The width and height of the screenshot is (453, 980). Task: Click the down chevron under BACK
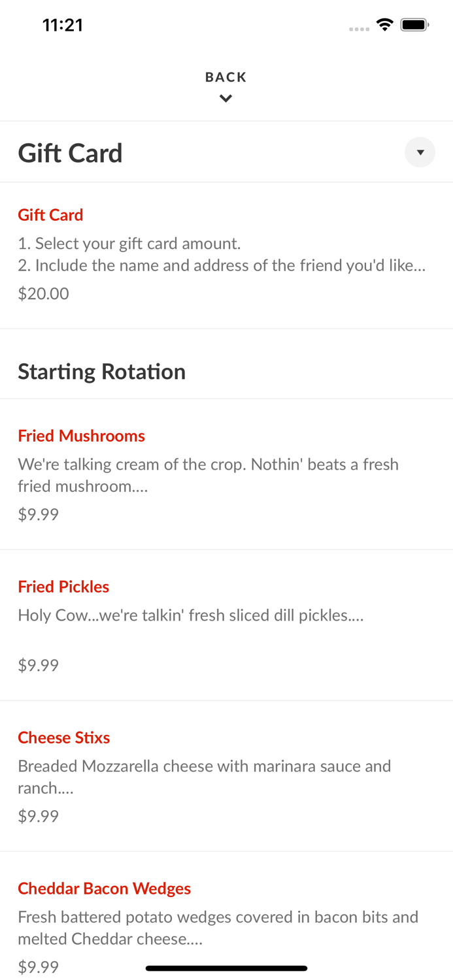226,99
